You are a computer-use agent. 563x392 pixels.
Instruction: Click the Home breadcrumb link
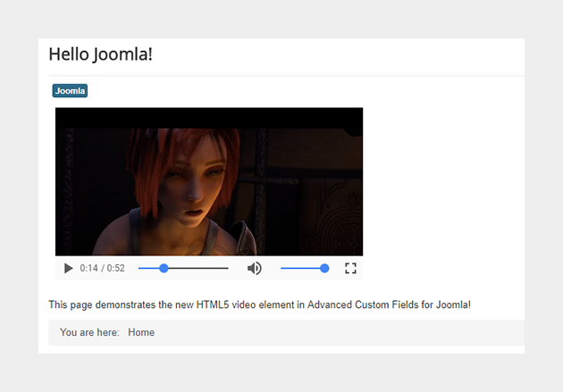[x=141, y=332]
